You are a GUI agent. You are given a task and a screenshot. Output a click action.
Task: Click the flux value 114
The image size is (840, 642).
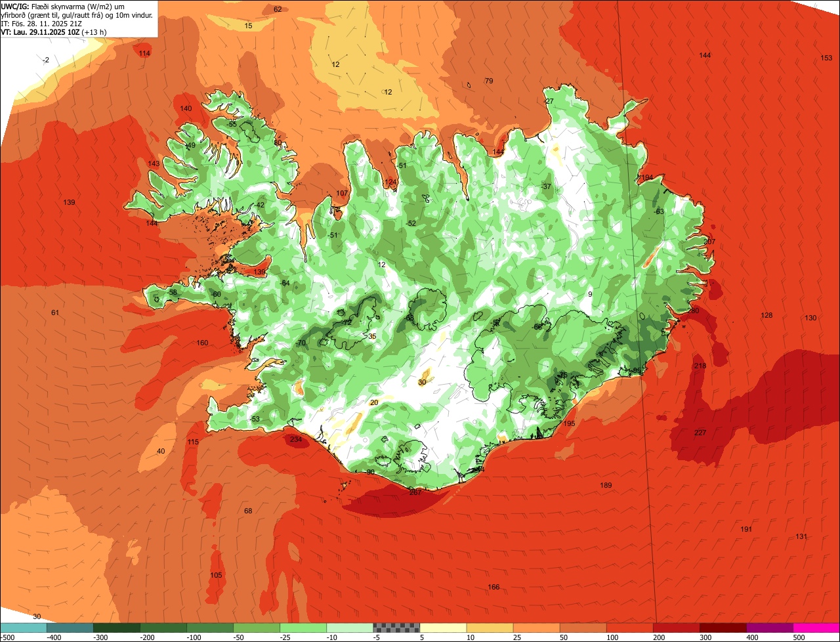click(144, 53)
